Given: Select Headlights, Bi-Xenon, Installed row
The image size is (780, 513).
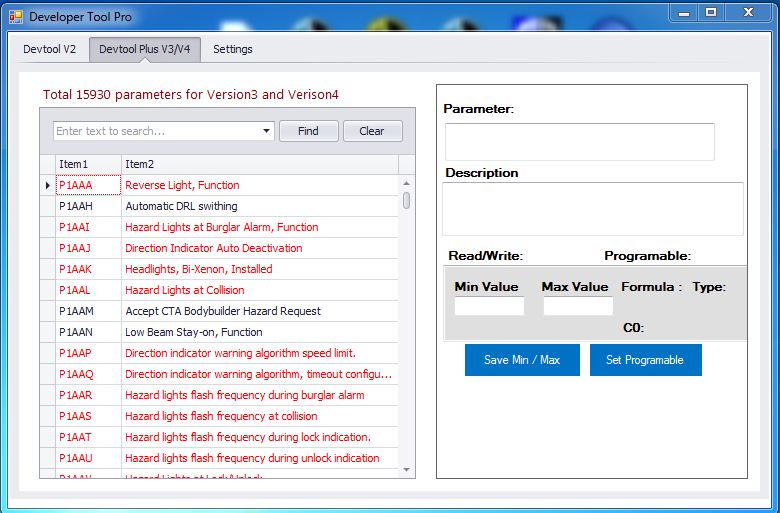Looking at the screenshot, I should (260, 269).
